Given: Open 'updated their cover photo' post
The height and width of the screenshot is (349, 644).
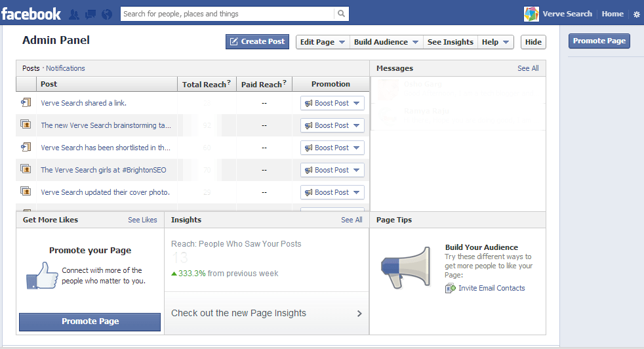Looking at the screenshot, I should coord(105,192).
